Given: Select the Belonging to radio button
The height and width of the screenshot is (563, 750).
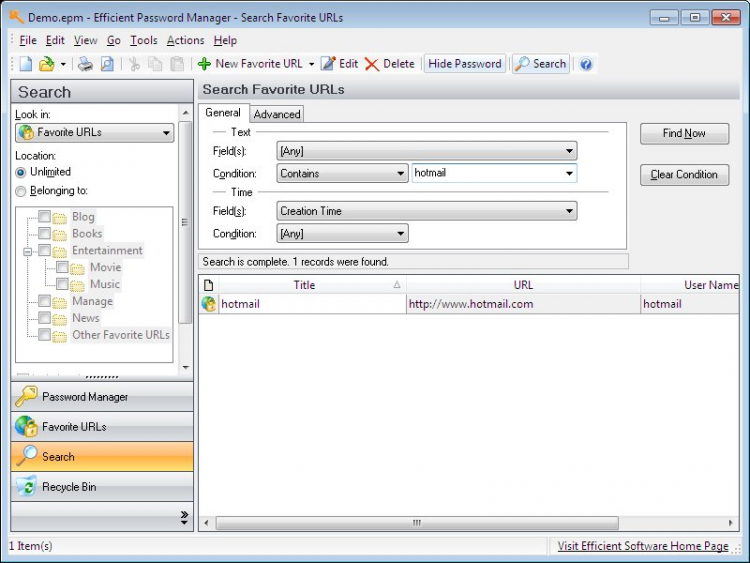Looking at the screenshot, I should click(21, 191).
